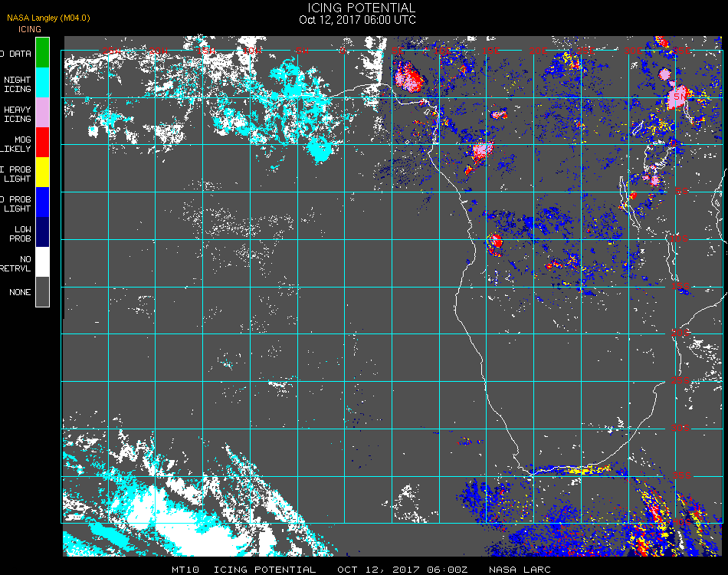Click the orange ICING heading above legend

click(x=30, y=29)
